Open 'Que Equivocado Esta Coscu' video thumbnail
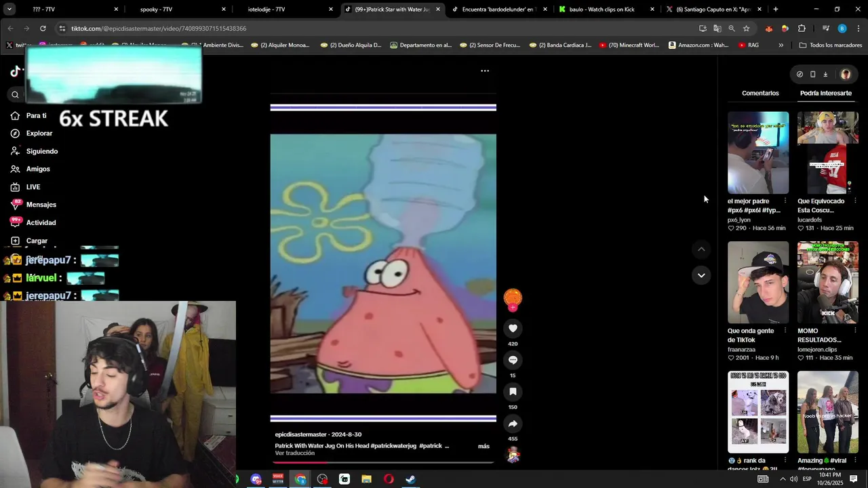The height and width of the screenshot is (488, 868). click(827, 152)
